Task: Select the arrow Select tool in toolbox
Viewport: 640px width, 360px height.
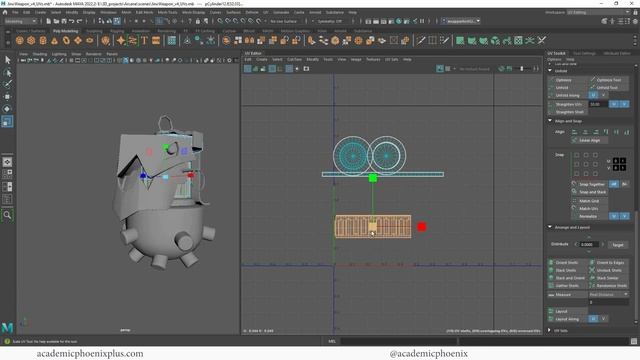Action: [x=7, y=60]
